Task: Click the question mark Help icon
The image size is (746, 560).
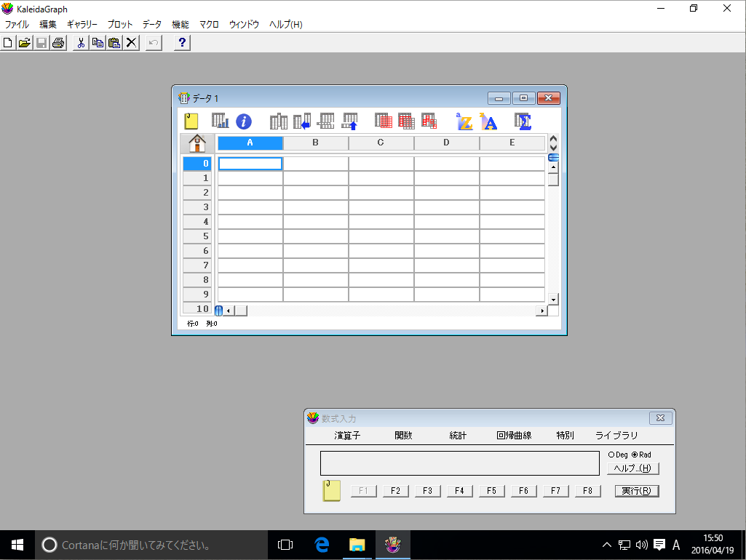Action: (x=182, y=43)
